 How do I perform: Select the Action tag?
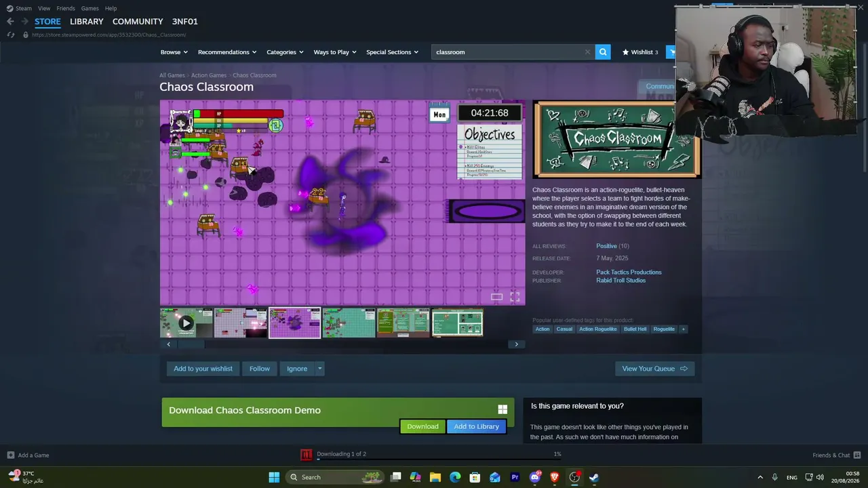tap(542, 329)
